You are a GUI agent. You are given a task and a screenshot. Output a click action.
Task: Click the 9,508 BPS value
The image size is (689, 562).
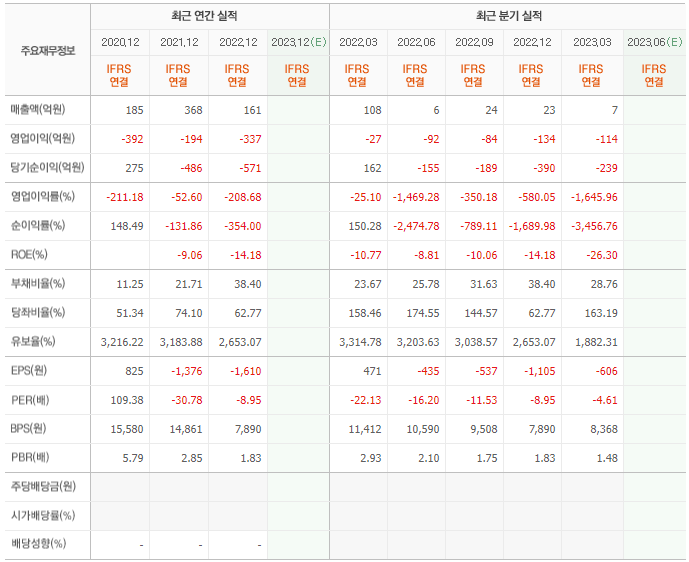pos(483,429)
